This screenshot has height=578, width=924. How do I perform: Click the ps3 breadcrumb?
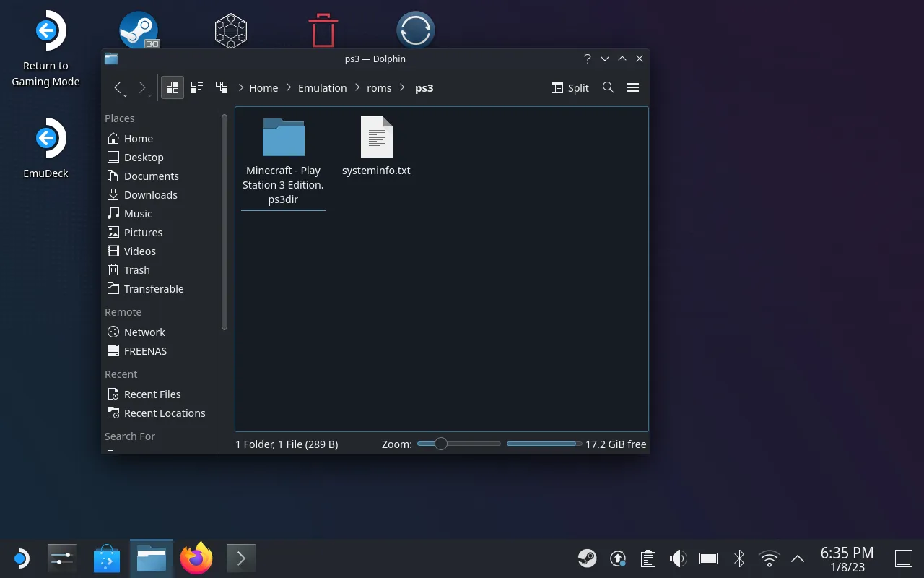pyautogui.click(x=424, y=88)
